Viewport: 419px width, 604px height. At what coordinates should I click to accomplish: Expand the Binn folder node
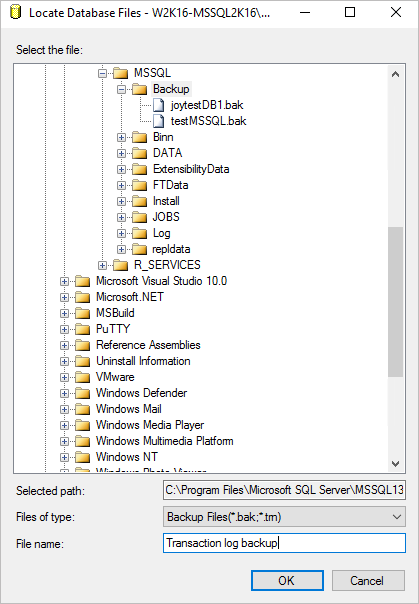point(121,137)
